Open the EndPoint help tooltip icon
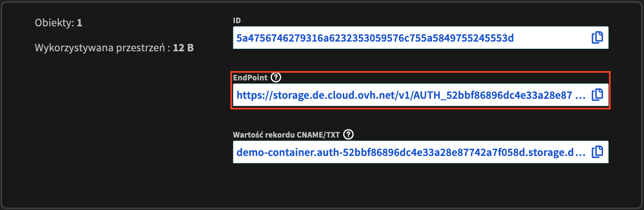This screenshot has height=210, width=644. (x=276, y=77)
